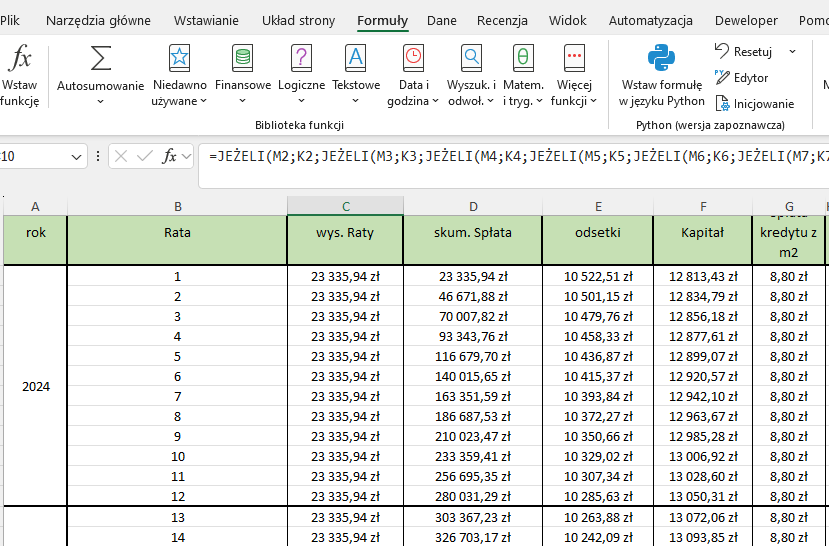
Task: Click the Autosumowanie sigma icon
Action: coord(100,58)
